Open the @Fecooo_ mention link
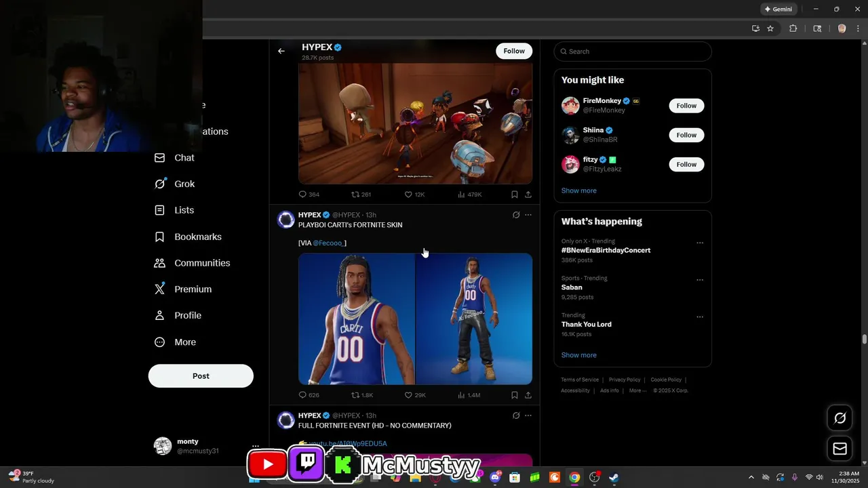Image resolution: width=868 pixels, height=488 pixels. [328, 243]
